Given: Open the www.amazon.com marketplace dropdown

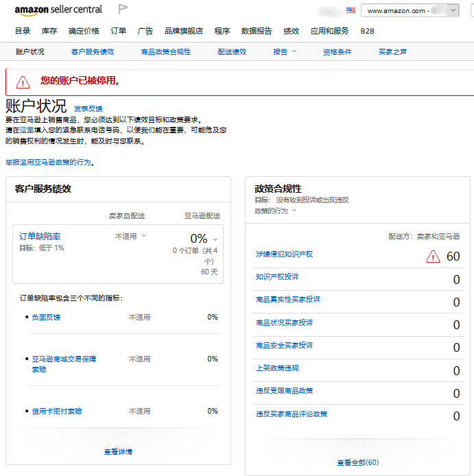Looking at the screenshot, I should pyautogui.click(x=411, y=10).
